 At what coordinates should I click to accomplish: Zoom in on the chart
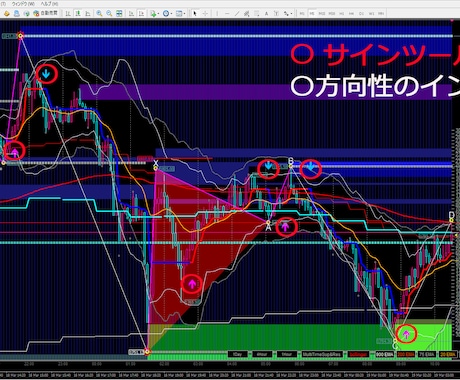(x=99, y=14)
